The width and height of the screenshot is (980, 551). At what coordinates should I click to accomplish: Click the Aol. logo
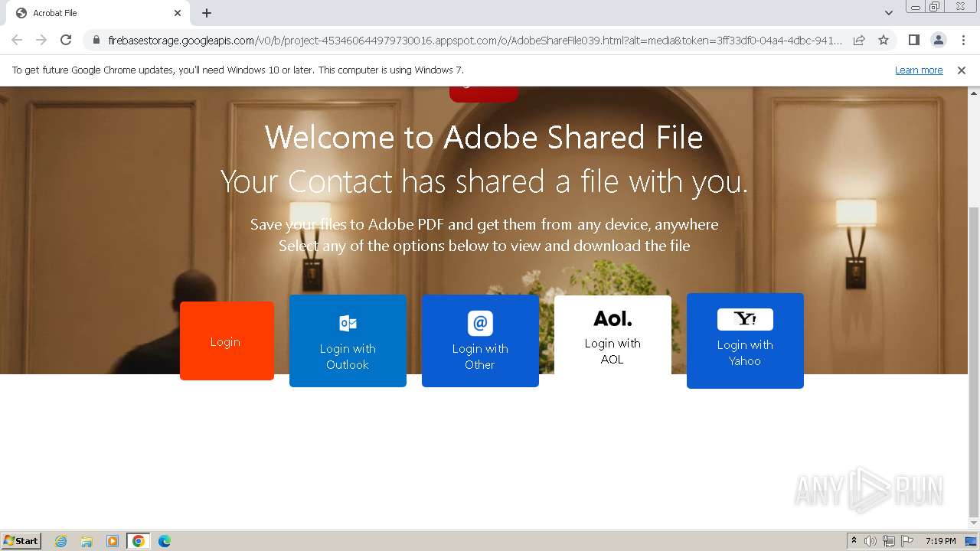612,318
